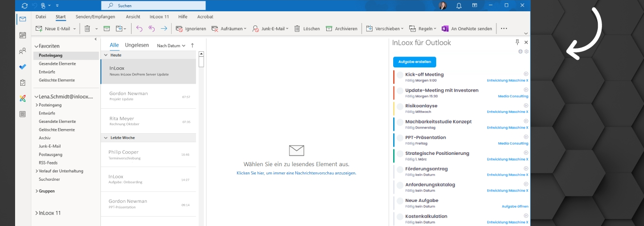Screen dimensions: 644x226
Task: Check off the Risikoanlayse task
Action: (400, 106)
